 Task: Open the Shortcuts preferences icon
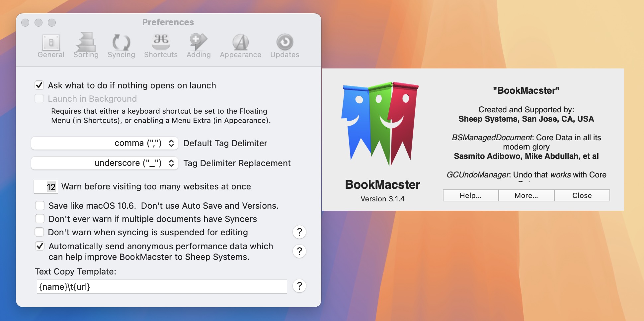tap(161, 46)
